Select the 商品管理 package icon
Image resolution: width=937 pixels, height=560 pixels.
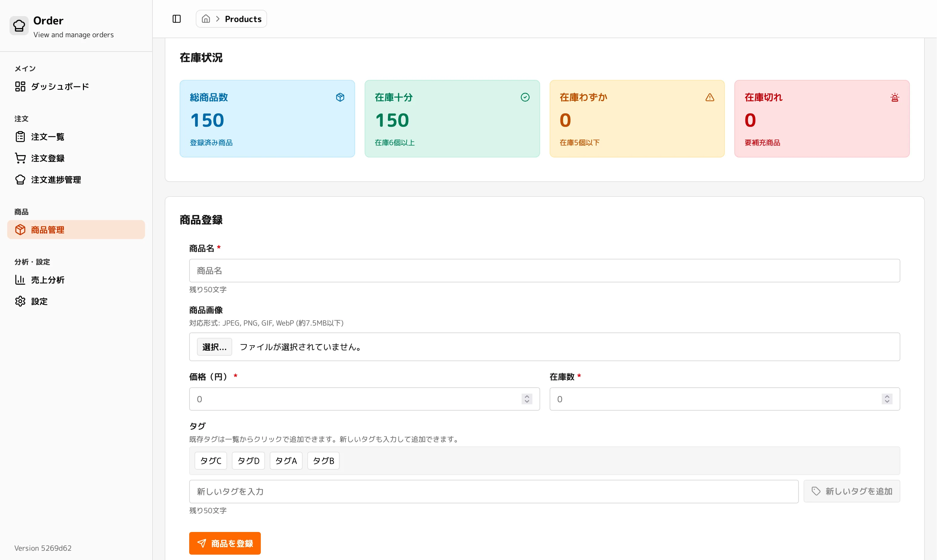(x=20, y=229)
